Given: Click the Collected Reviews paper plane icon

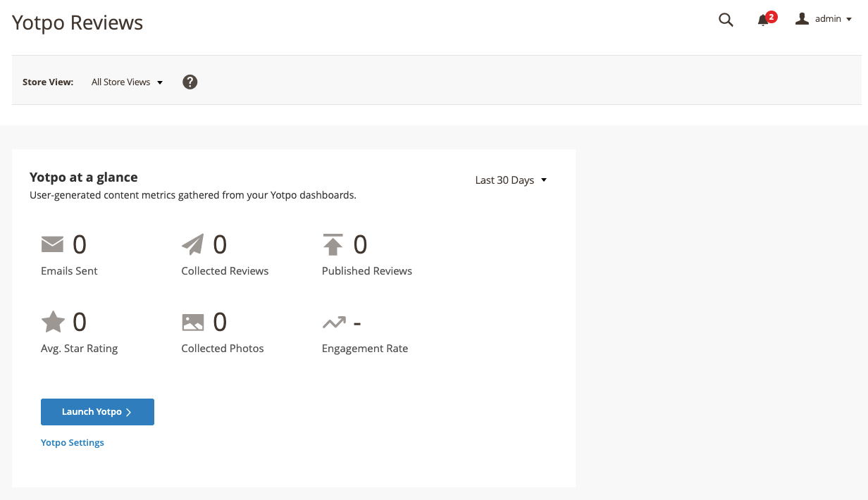Looking at the screenshot, I should point(192,244).
